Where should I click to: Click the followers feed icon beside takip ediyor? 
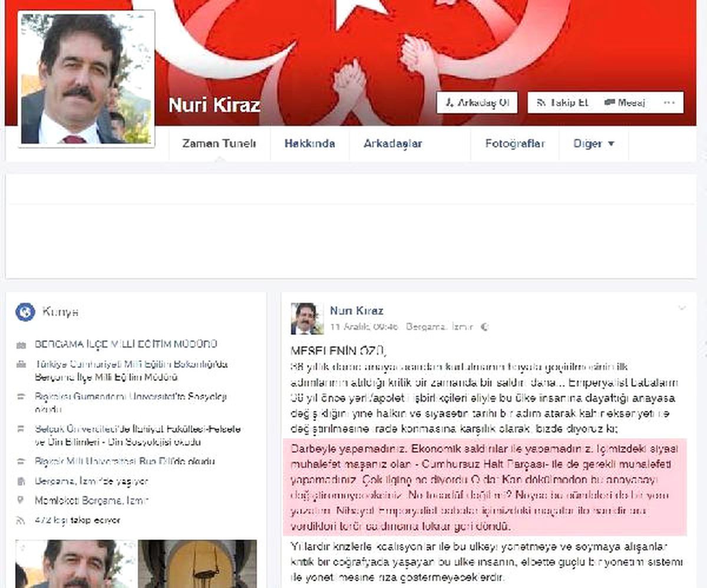point(21,520)
